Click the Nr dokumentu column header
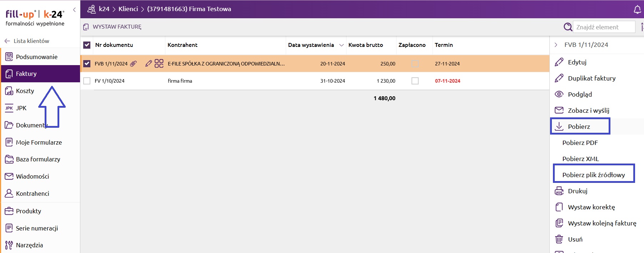 point(114,45)
